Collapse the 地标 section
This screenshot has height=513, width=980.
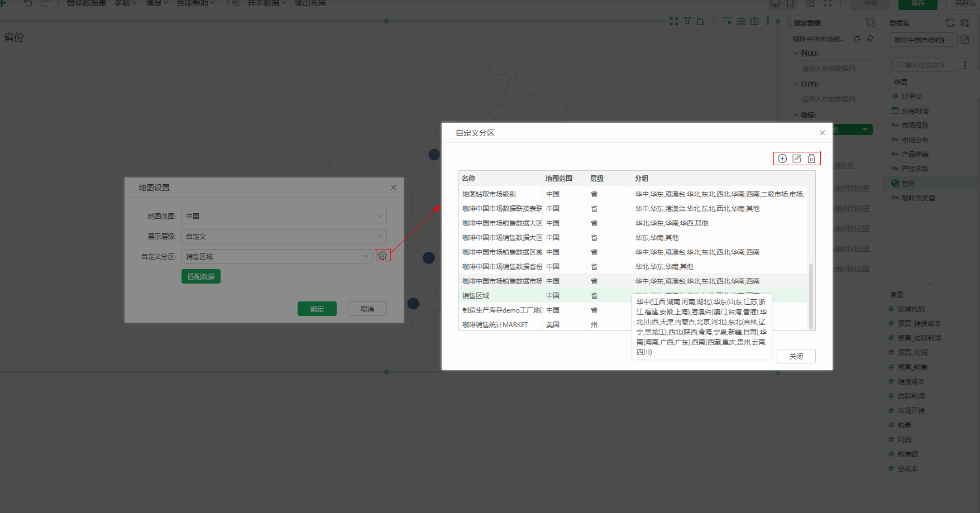click(796, 115)
